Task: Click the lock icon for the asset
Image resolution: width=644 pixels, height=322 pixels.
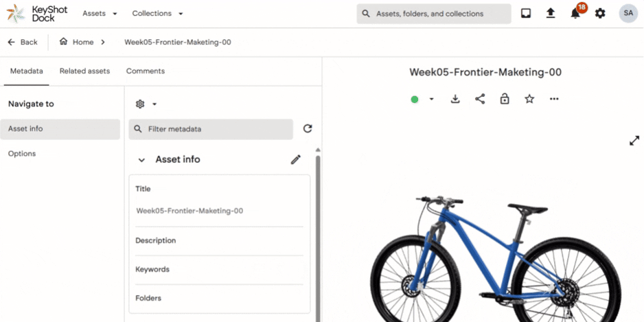Action: point(505,99)
